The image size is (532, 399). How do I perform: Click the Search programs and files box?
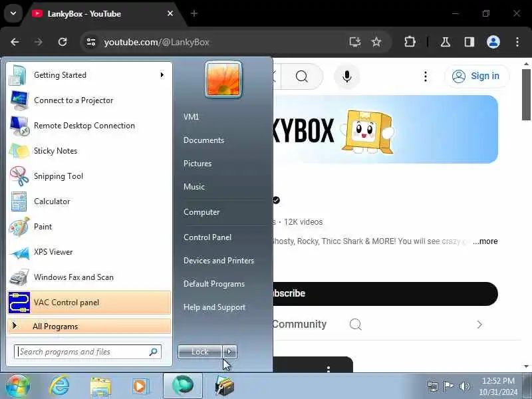(88, 352)
